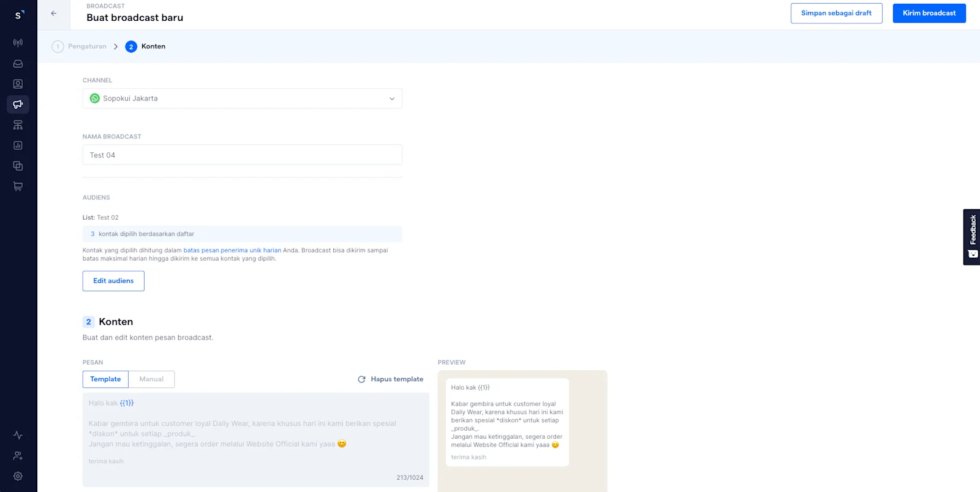Image resolution: width=980 pixels, height=492 pixels.
Task: Click the template message text area
Action: tap(256, 440)
